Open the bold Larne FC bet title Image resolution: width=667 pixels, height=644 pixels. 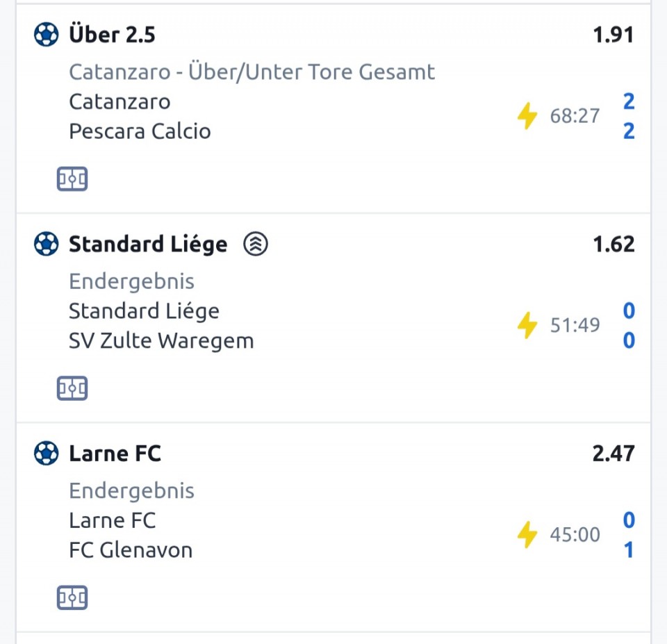[x=115, y=454]
